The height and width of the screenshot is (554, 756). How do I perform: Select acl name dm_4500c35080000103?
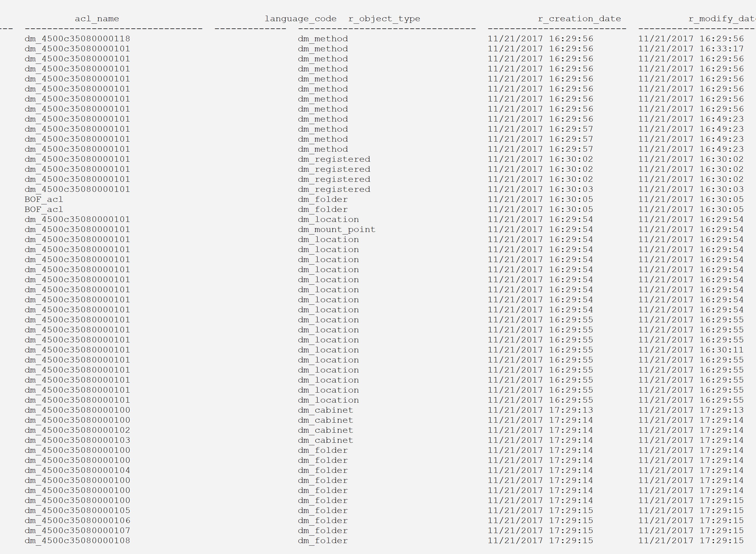point(78,440)
